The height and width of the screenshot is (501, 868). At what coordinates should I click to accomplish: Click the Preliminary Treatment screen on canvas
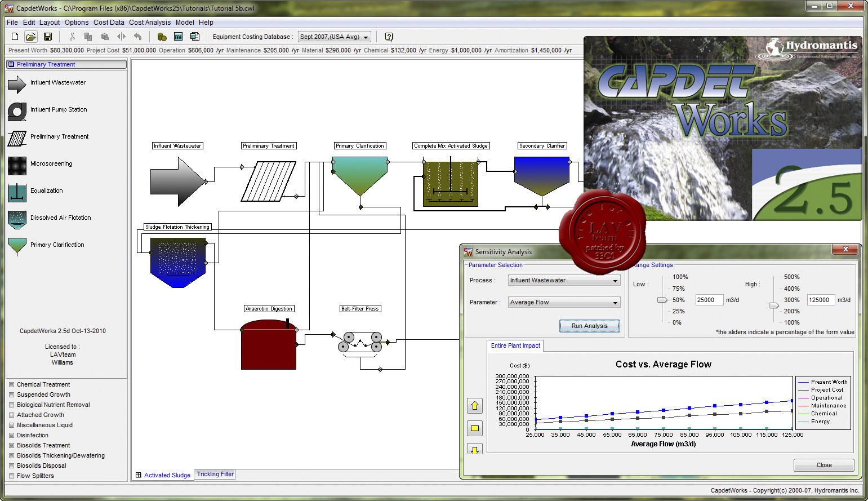[x=268, y=181]
